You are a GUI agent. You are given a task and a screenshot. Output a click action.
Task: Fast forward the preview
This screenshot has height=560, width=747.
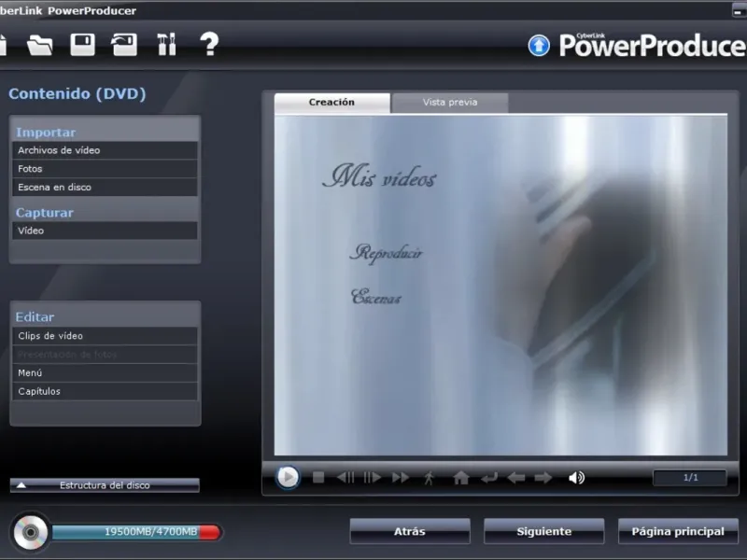[401, 477]
